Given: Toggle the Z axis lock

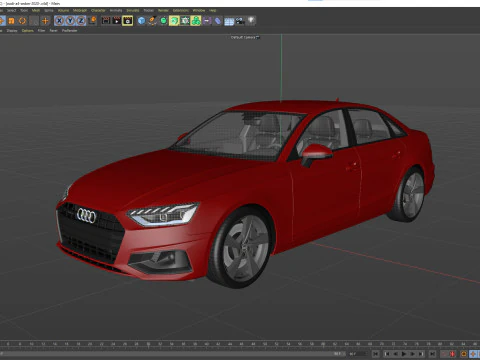Looking at the screenshot, I should click(81, 21).
